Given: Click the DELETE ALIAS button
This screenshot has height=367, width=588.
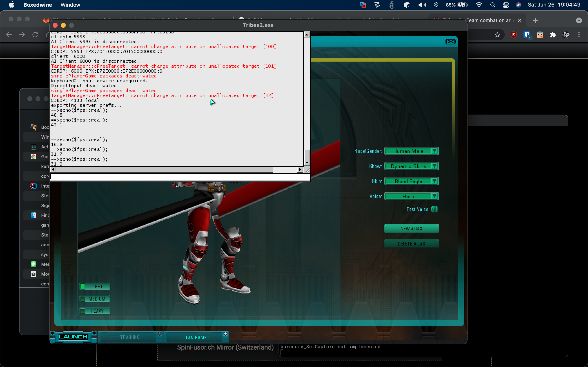Looking at the screenshot, I should [411, 243].
